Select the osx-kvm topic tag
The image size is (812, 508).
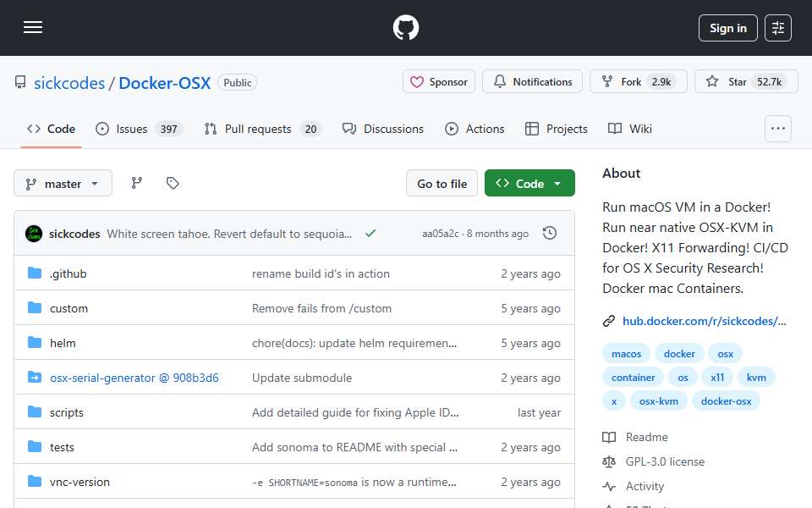click(658, 401)
